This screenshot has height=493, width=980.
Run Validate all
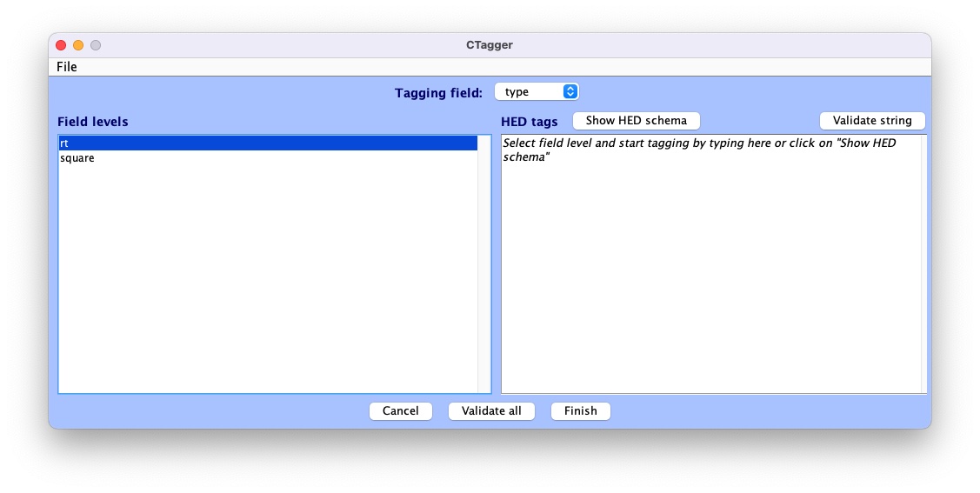[491, 411]
